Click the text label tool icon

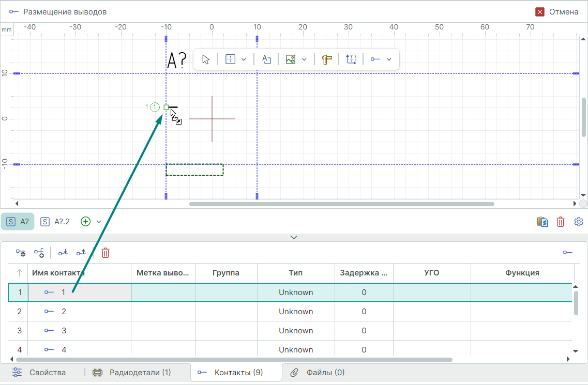pos(266,59)
